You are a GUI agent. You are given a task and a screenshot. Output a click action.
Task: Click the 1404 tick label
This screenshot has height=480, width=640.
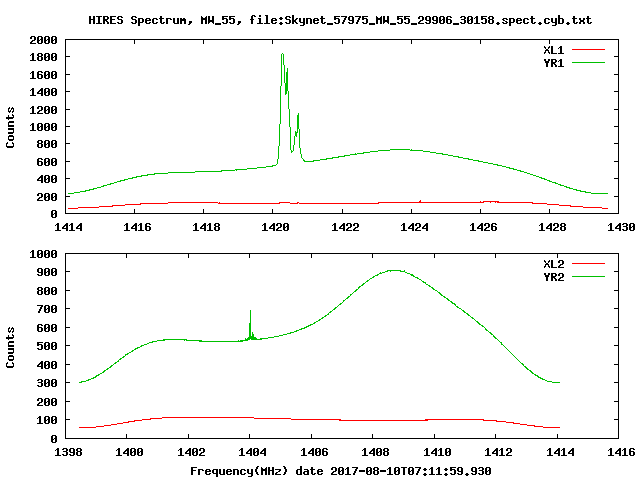pos(252,452)
